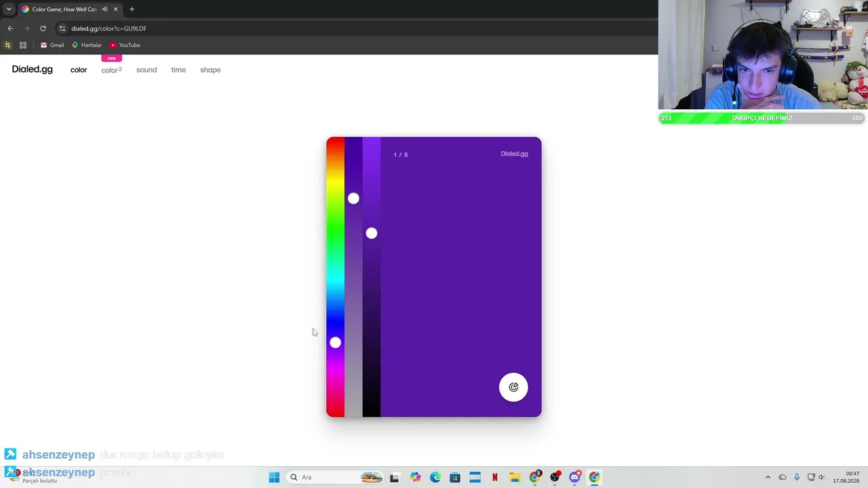Switch to the time mode tab
Viewport: 868px width, 488px height.
pyautogui.click(x=178, y=70)
